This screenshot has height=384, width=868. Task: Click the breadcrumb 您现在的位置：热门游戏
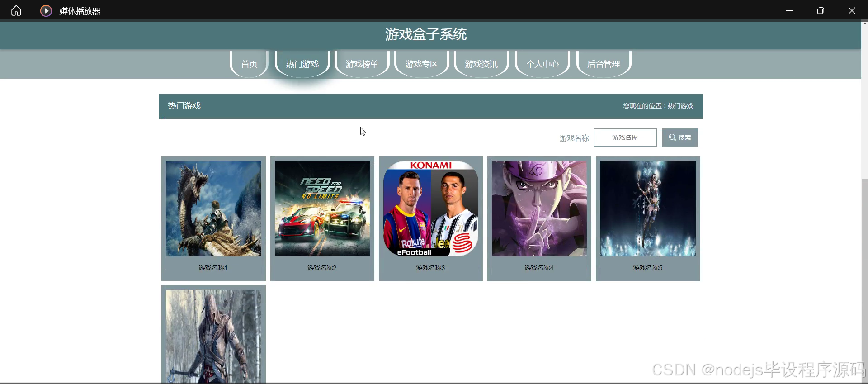(658, 106)
